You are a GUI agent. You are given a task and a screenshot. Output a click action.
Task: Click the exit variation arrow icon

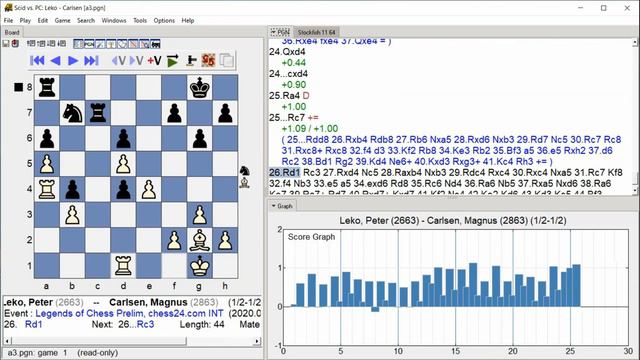119,60
